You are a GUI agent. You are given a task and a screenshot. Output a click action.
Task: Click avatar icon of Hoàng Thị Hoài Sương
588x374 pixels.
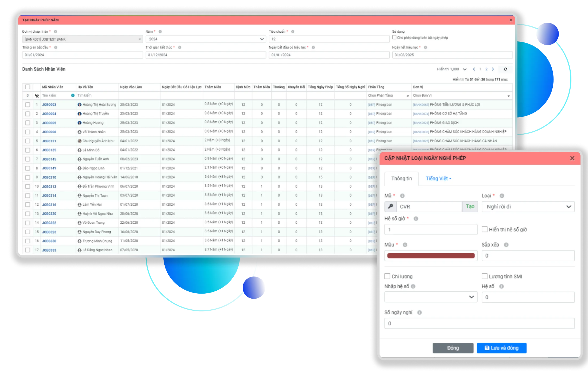(x=79, y=105)
